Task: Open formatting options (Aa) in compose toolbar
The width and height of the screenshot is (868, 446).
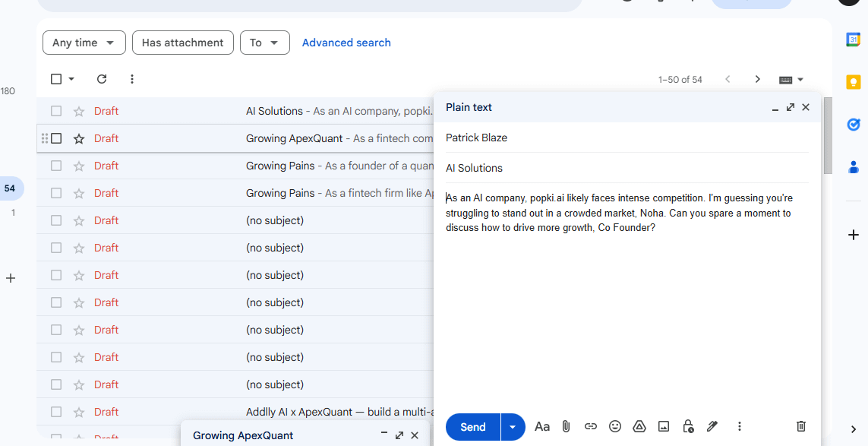Action: pos(542,426)
